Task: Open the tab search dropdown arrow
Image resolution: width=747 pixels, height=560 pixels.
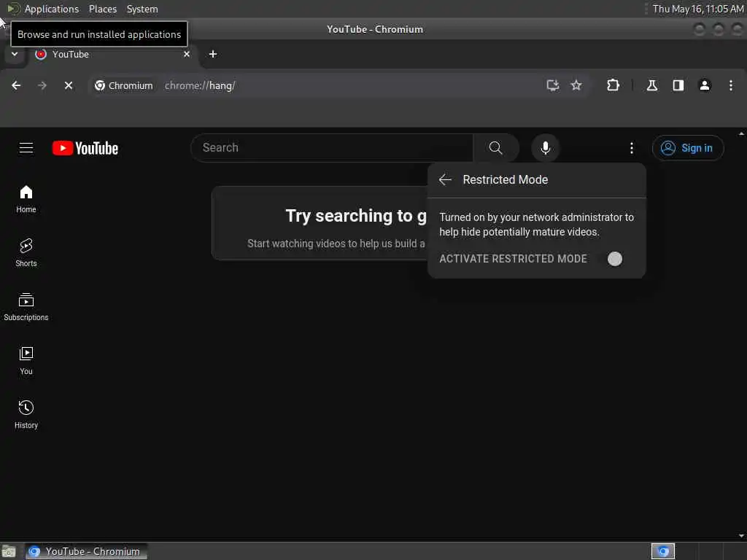Action: [15, 54]
